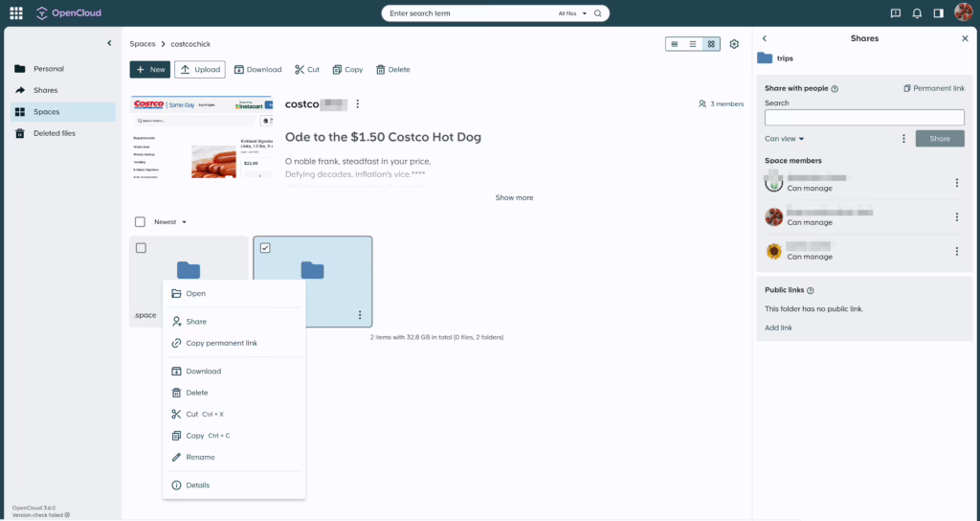Uncheck the selected folder checkbox
This screenshot has width=980, height=521.
(265, 248)
